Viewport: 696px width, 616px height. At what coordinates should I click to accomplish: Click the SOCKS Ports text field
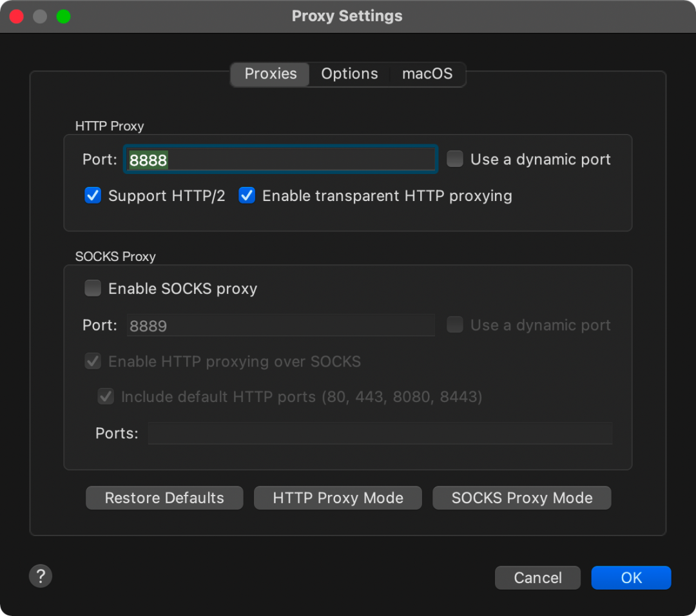(380, 433)
